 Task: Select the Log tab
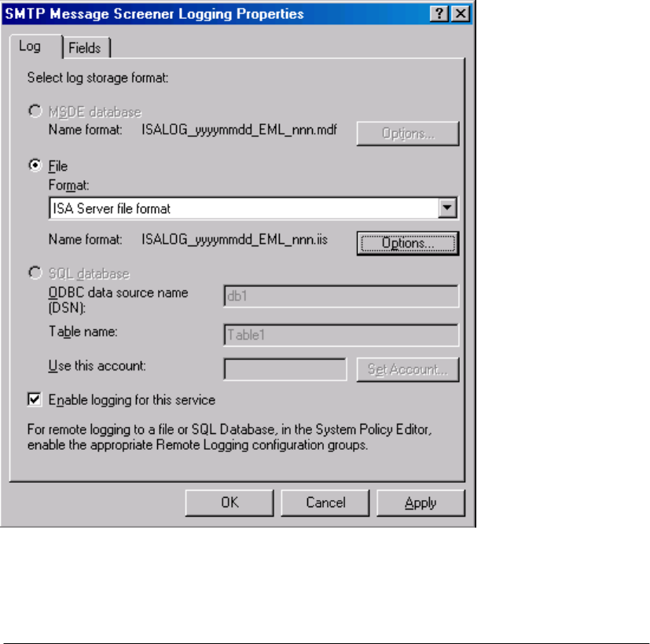tap(35, 46)
